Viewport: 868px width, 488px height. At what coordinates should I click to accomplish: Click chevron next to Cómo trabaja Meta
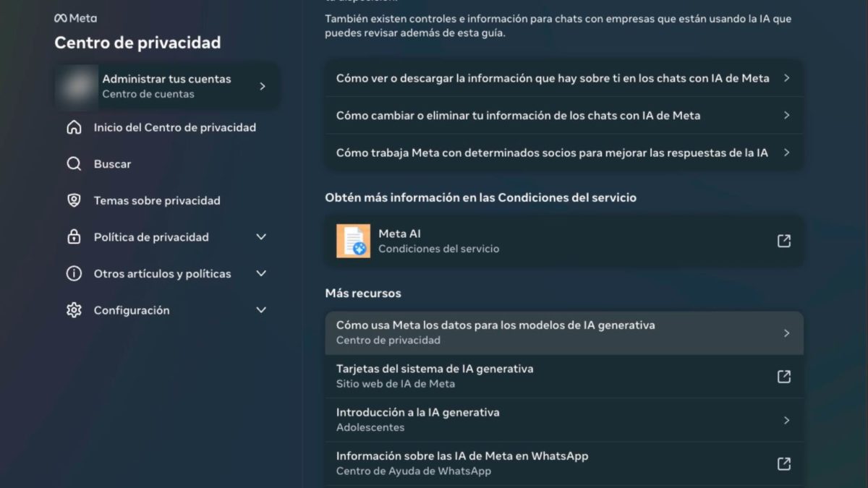pos(786,153)
